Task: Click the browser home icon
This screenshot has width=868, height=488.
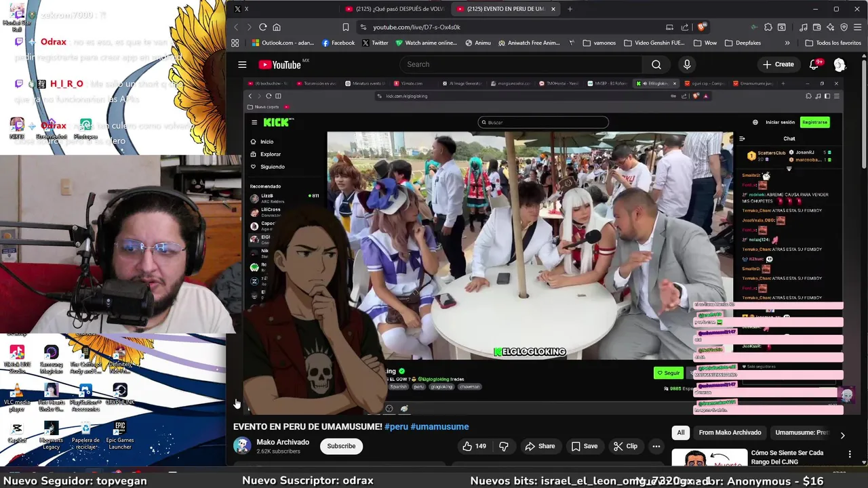Action: 277,27
